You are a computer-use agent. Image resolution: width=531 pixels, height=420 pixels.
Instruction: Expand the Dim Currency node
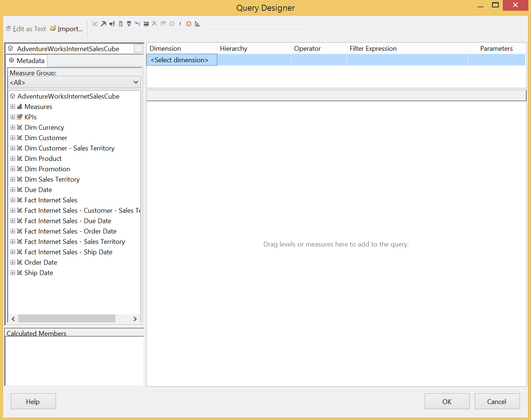tap(13, 128)
